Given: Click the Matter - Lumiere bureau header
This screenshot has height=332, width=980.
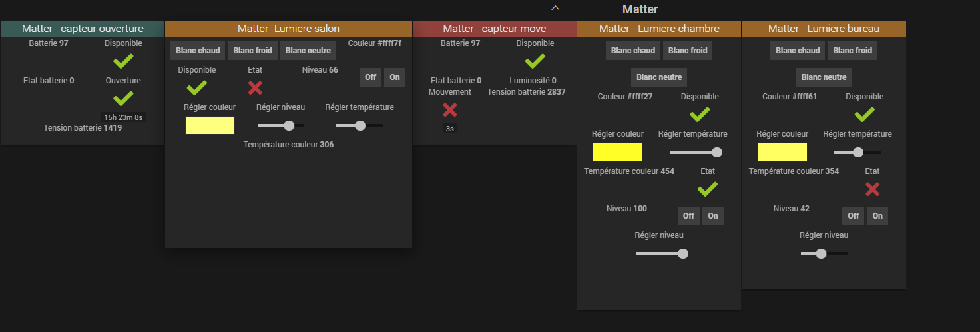Looking at the screenshot, I should coord(824,29).
